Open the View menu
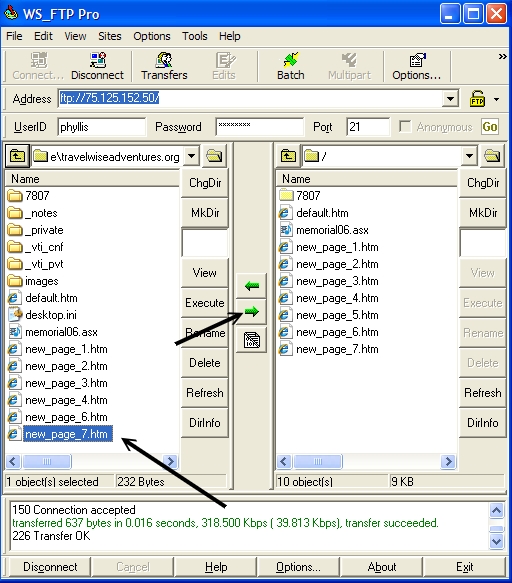The image size is (512, 583). (75, 36)
